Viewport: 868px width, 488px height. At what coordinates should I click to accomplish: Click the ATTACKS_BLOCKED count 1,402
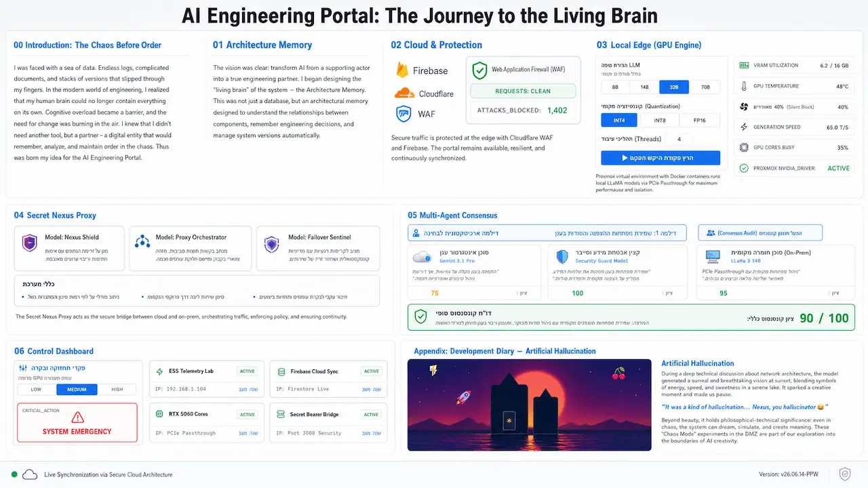(557, 110)
